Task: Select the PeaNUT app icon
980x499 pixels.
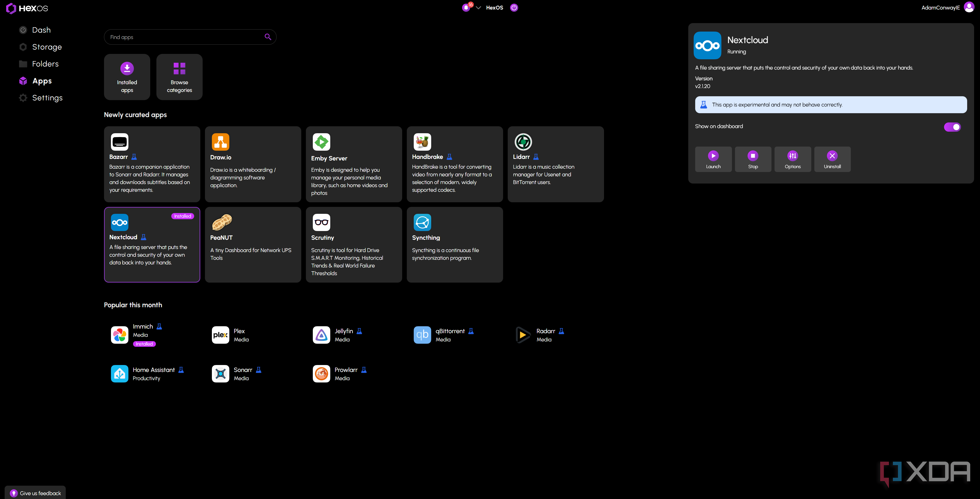Action: pos(222,222)
